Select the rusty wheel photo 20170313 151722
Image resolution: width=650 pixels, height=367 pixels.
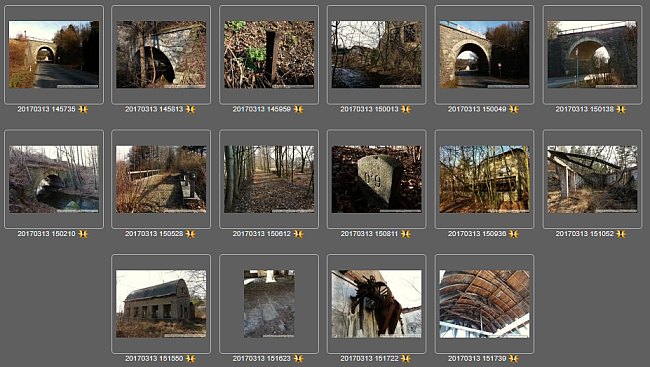(376, 304)
